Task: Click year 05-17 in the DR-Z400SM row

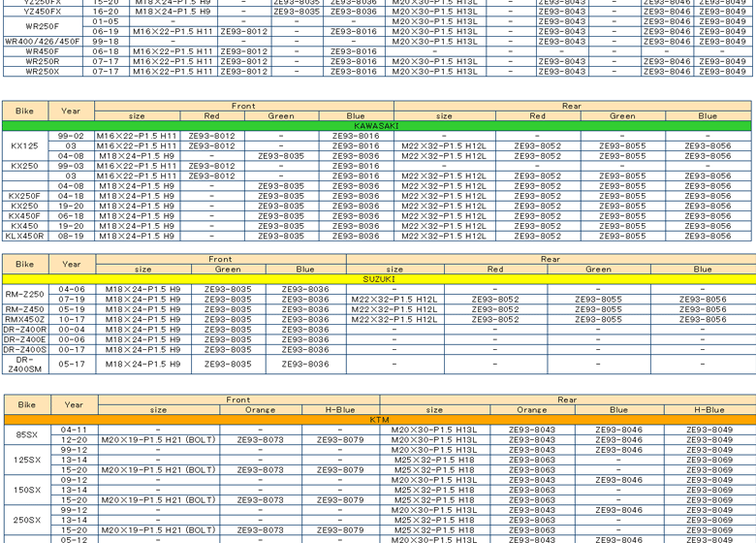Action: (x=73, y=365)
